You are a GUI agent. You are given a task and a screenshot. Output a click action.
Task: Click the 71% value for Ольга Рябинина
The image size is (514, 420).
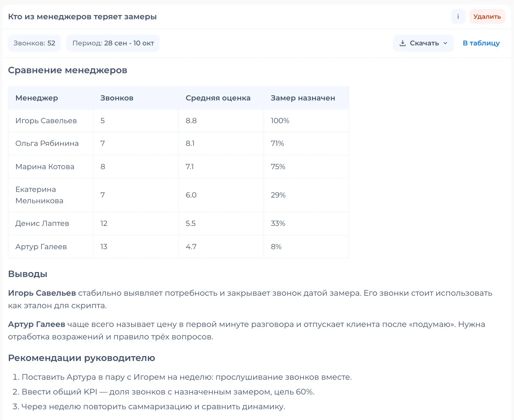(x=306, y=144)
